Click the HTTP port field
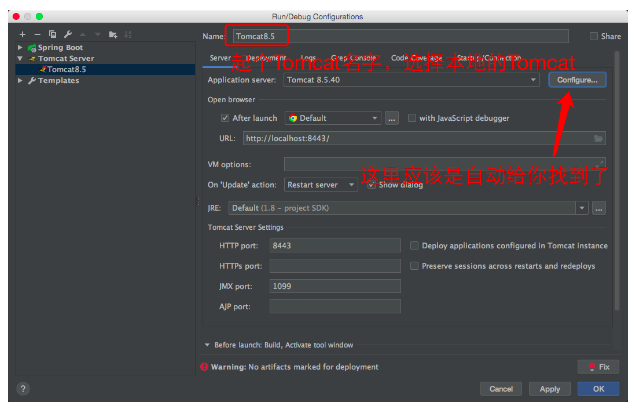This screenshot has height=406, width=634. pyautogui.click(x=335, y=246)
